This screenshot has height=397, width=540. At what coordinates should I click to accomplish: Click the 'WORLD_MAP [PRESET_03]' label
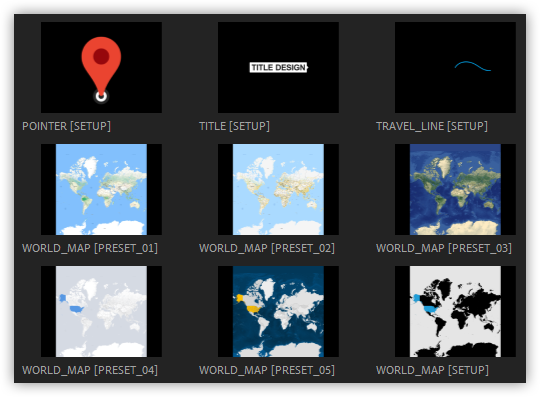click(x=444, y=248)
